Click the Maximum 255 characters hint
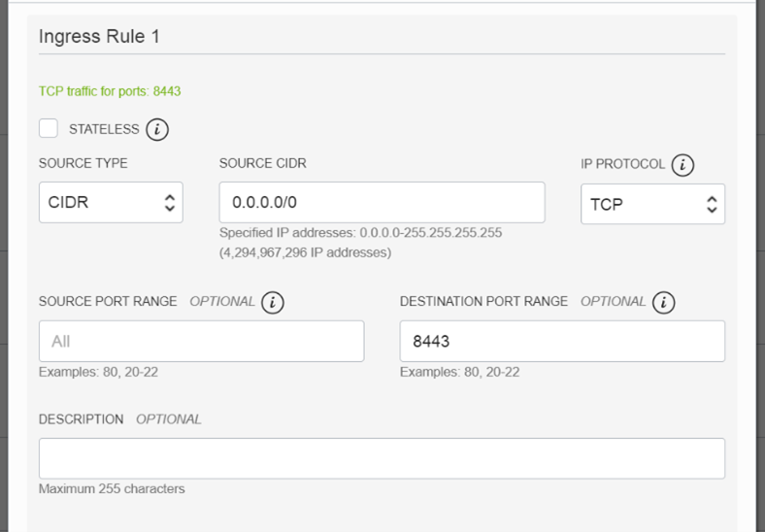765x532 pixels. (x=112, y=489)
